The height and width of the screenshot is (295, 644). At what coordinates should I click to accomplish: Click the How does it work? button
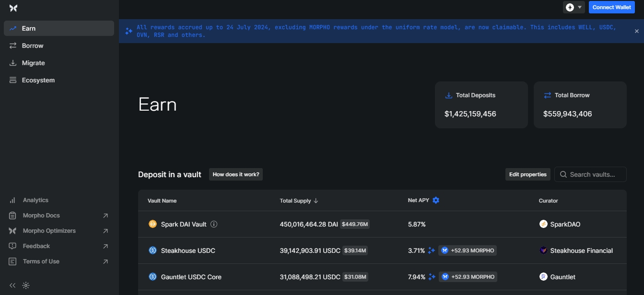pos(236,174)
